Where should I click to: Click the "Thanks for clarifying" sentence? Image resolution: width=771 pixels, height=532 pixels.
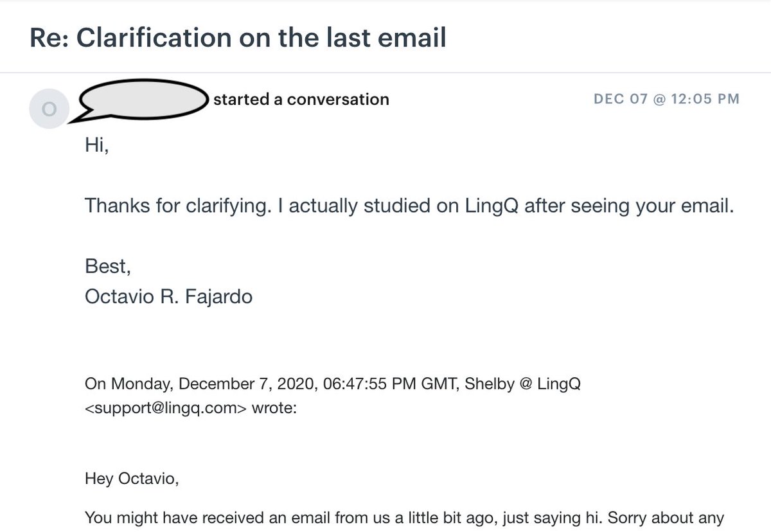tap(409, 206)
